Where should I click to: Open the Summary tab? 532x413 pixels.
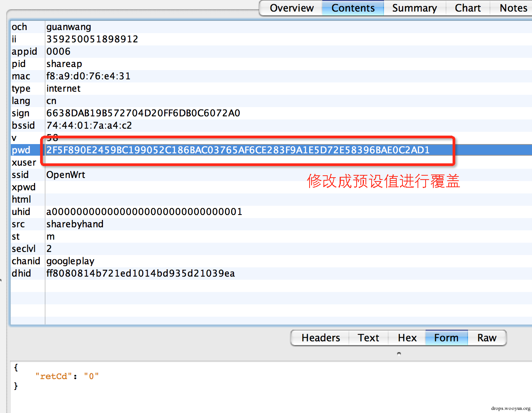(x=414, y=8)
